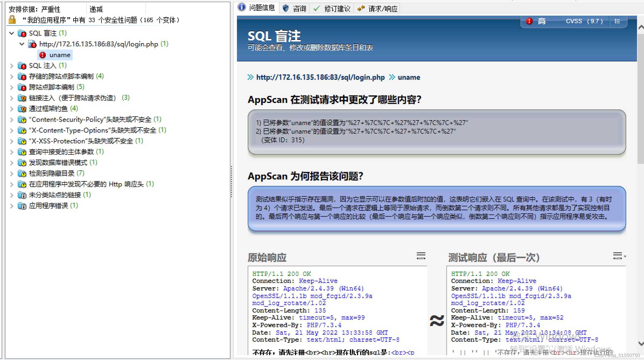This screenshot has width=644, height=360.
Task: Click the uname parameter link in details
Action: 409,77
